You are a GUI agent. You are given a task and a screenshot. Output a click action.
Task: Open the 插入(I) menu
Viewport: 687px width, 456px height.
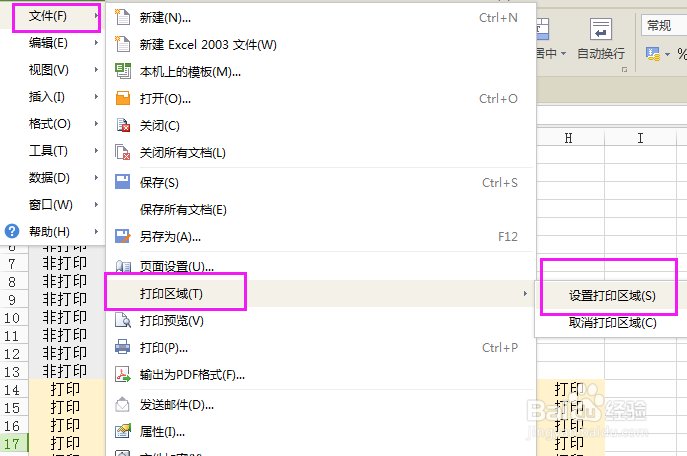(53, 97)
